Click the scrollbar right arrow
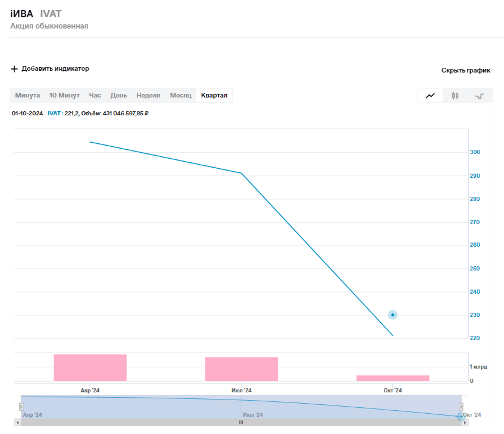 pyautogui.click(x=465, y=422)
